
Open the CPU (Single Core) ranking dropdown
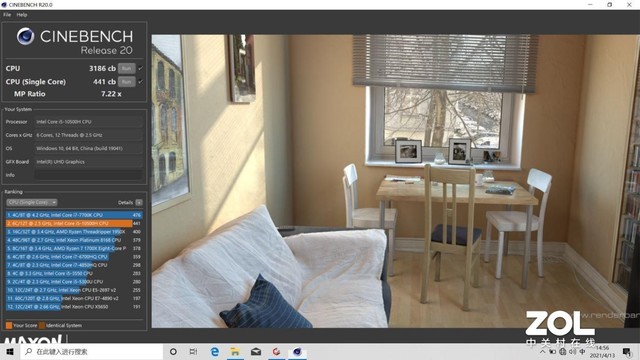pos(31,202)
